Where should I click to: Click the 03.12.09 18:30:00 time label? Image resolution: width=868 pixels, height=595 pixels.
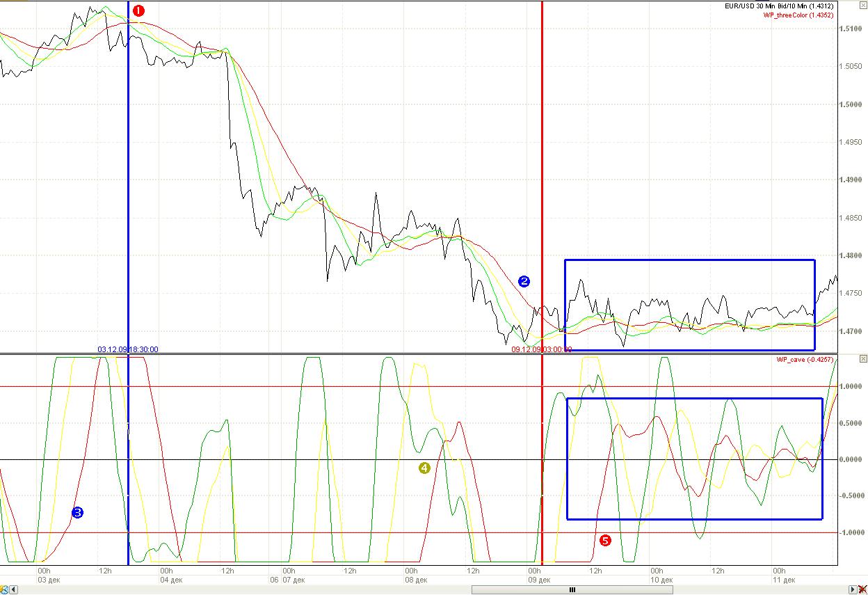pyautogui.click(x=127, y=349)
